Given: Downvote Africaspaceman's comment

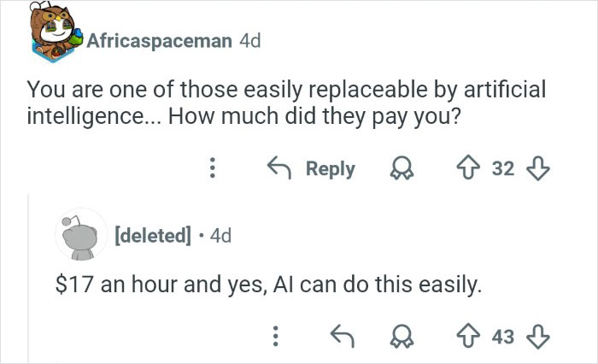Looking at the screenshot, I should click(536, 168).
